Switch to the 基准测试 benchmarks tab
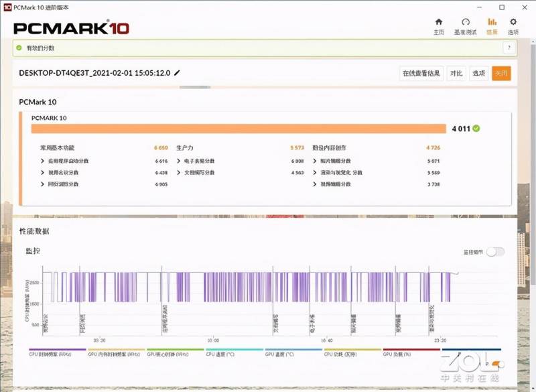Image resolution: width=536 pixels, height=392 pixels. click(x=465, y=27)
